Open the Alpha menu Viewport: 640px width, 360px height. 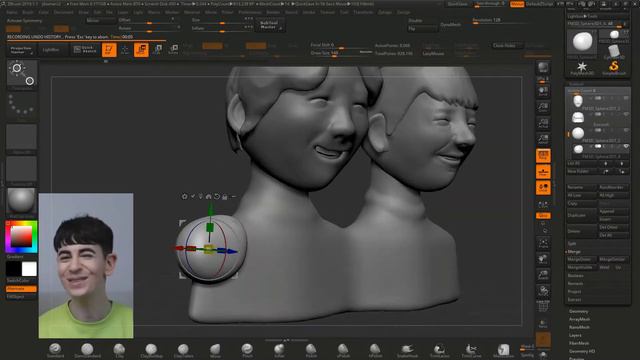12,12
